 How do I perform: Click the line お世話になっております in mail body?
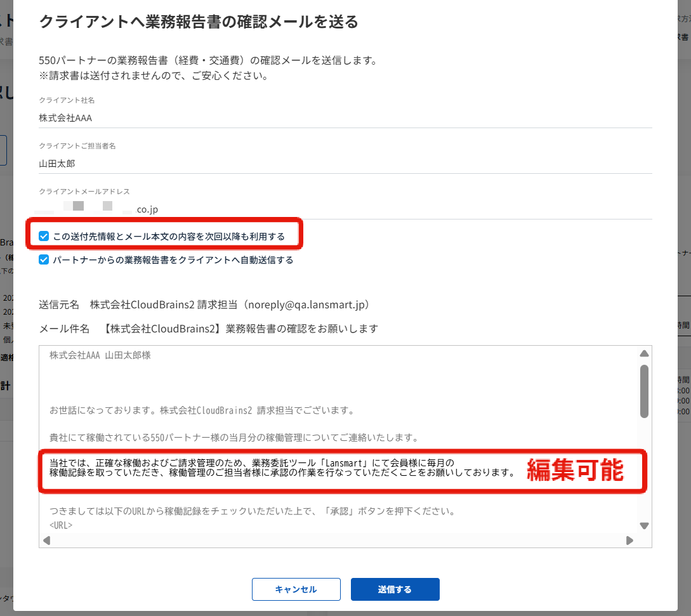(x=202, y=410)
